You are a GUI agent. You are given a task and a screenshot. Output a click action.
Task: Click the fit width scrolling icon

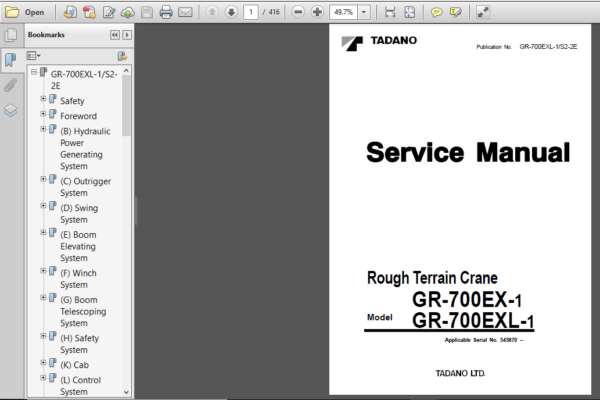pyautogui.click(x=390, y=12)
